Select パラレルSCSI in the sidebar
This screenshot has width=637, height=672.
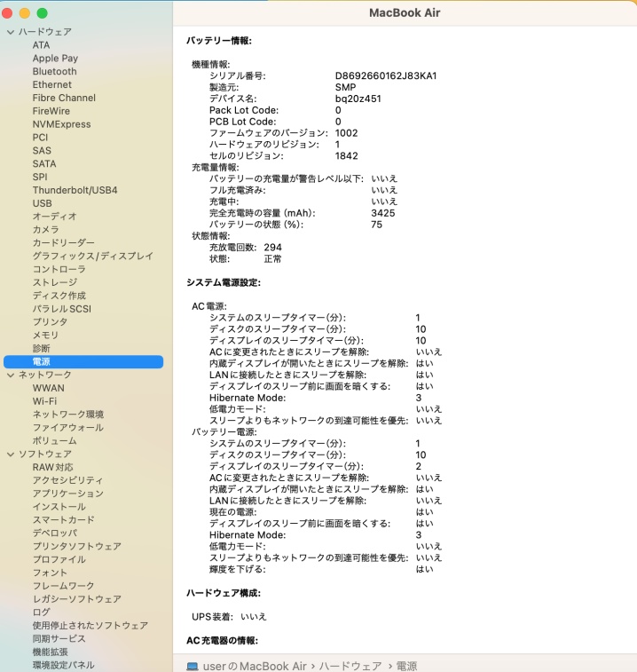click(x=62, y=309)
